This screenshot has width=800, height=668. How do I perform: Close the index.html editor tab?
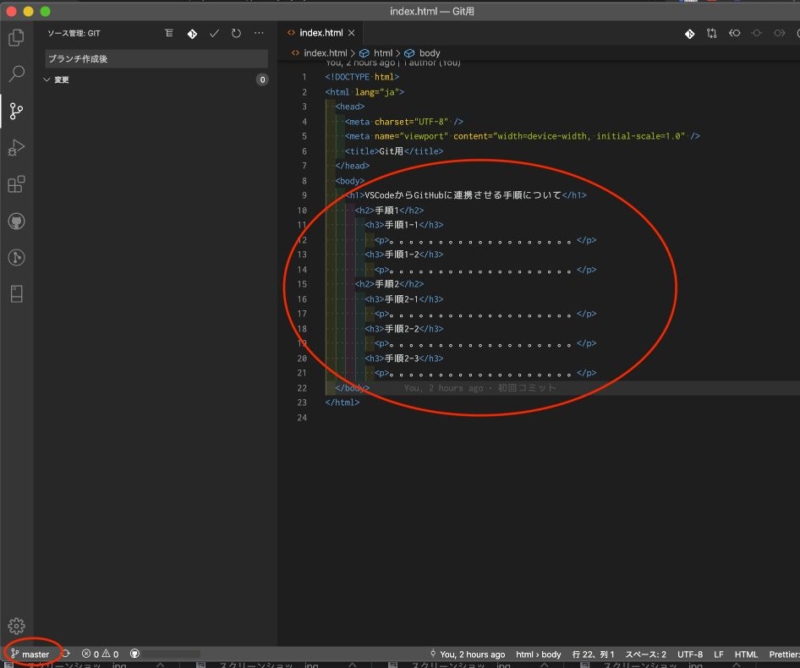[352, 33]
